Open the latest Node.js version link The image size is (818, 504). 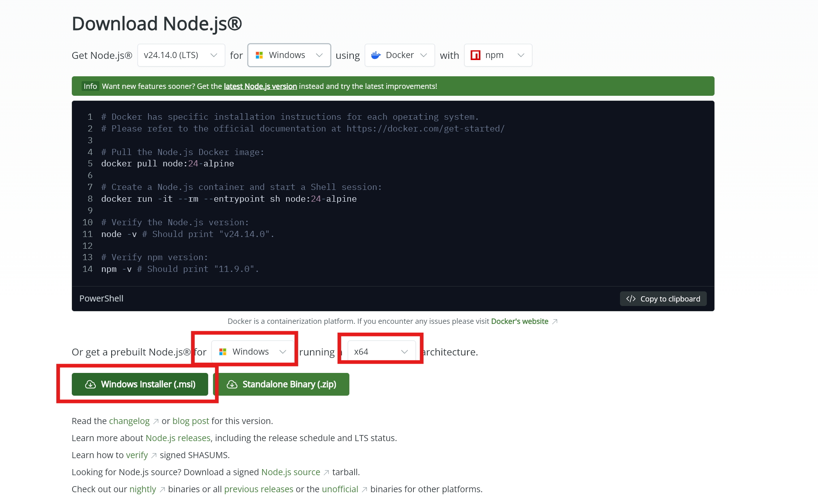pyautogui.click(x=260, y=86)
